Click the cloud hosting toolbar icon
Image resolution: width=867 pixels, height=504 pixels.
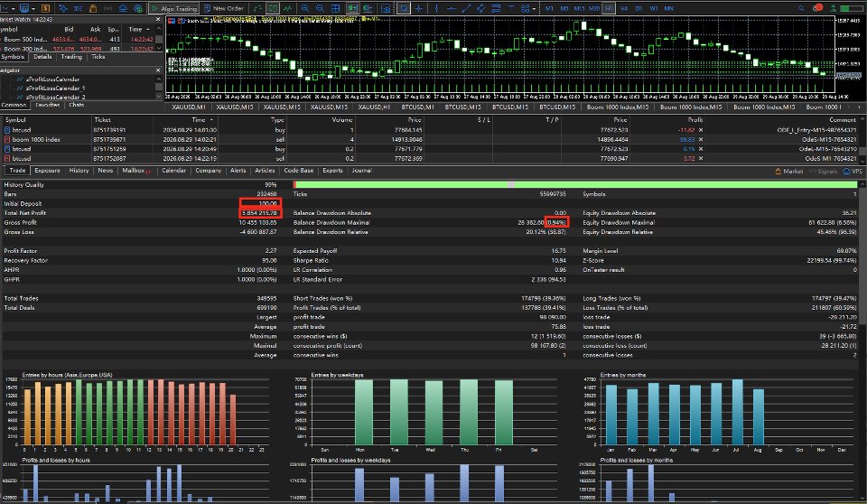[123, 8]
